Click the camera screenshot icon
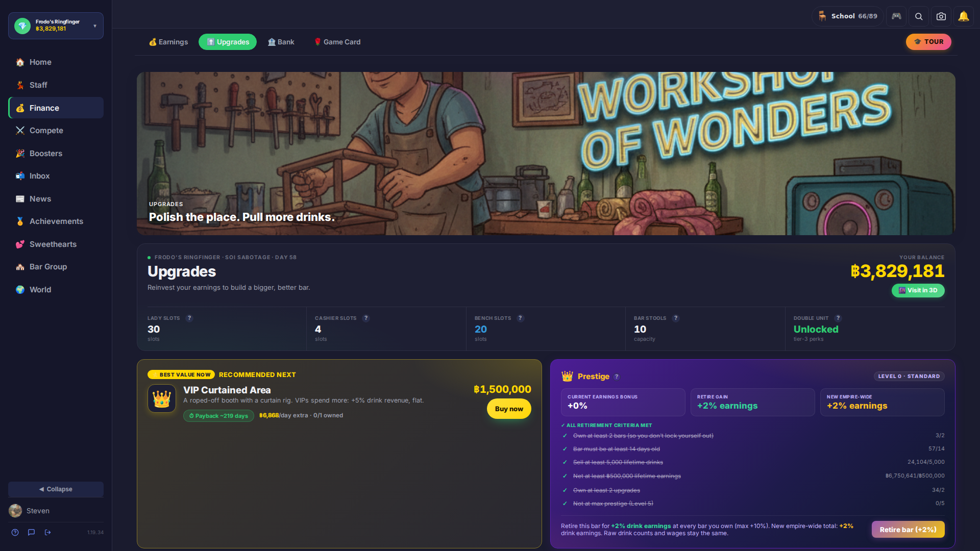Viewport: 980px width, 551px height. coord(941,16)
